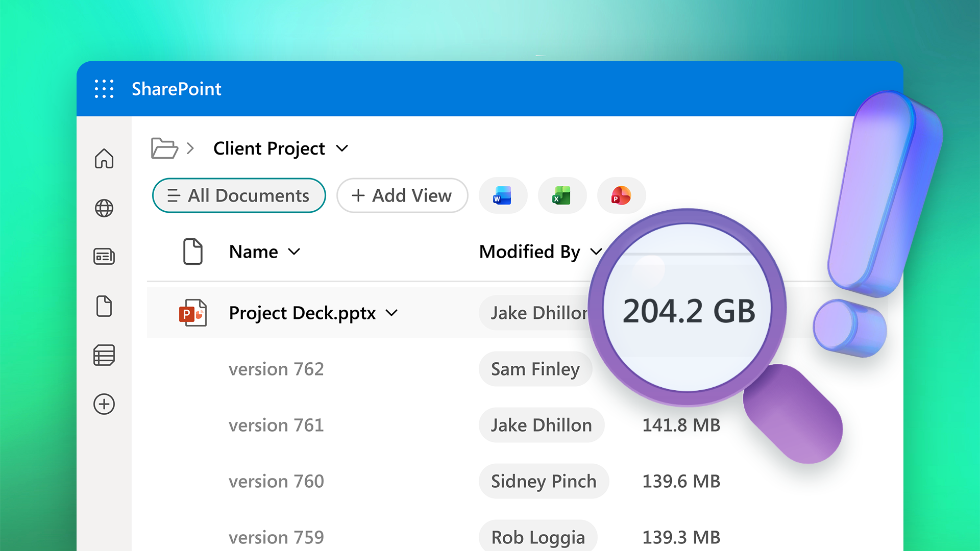Select the Documents page icon in the sidebar
This screenshot has width=980, height=551.
click(x=104, y=306)
